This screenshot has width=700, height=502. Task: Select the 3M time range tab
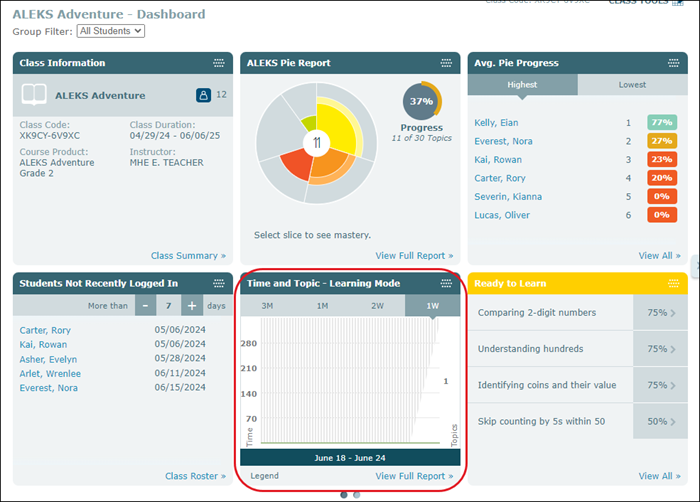(x=268, y=306)
